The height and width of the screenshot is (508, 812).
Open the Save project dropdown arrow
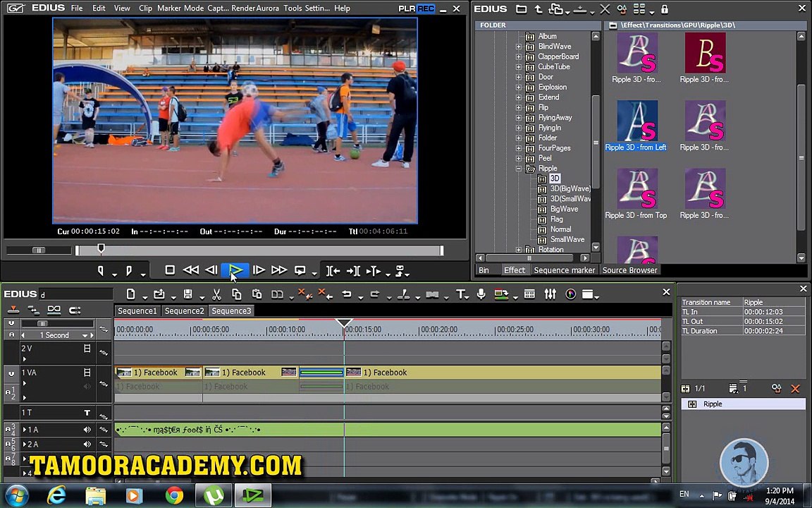click(202, 297)
